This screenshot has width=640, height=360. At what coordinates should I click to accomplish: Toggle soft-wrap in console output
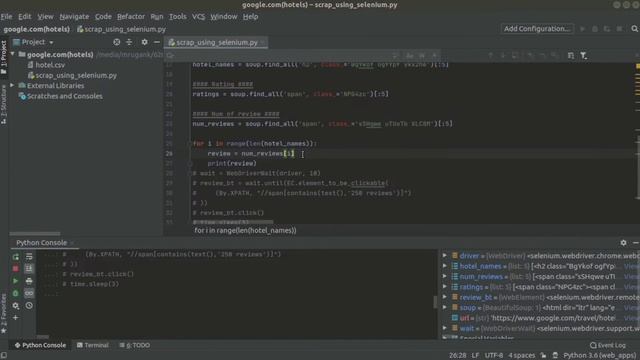(x=29, y=257)
